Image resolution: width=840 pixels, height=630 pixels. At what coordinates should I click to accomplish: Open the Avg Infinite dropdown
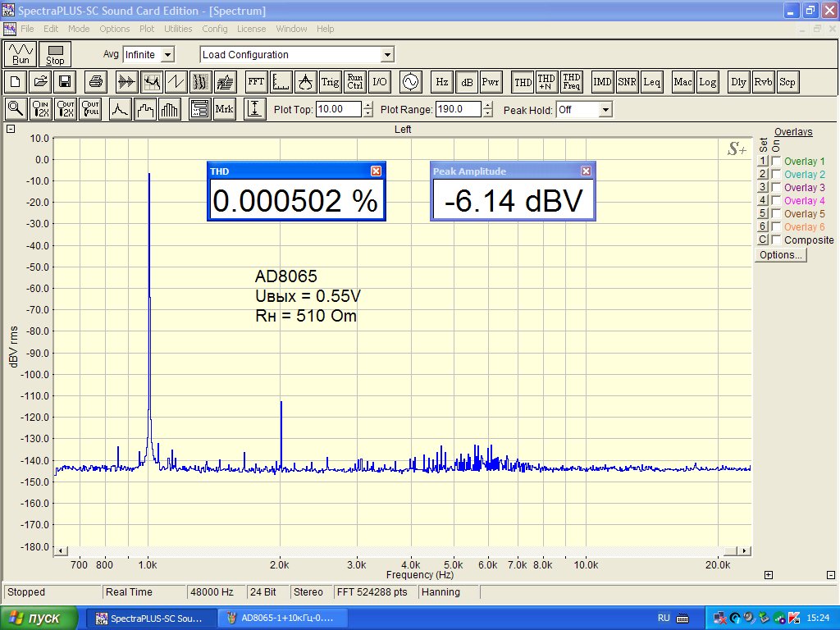coord(167,55)
